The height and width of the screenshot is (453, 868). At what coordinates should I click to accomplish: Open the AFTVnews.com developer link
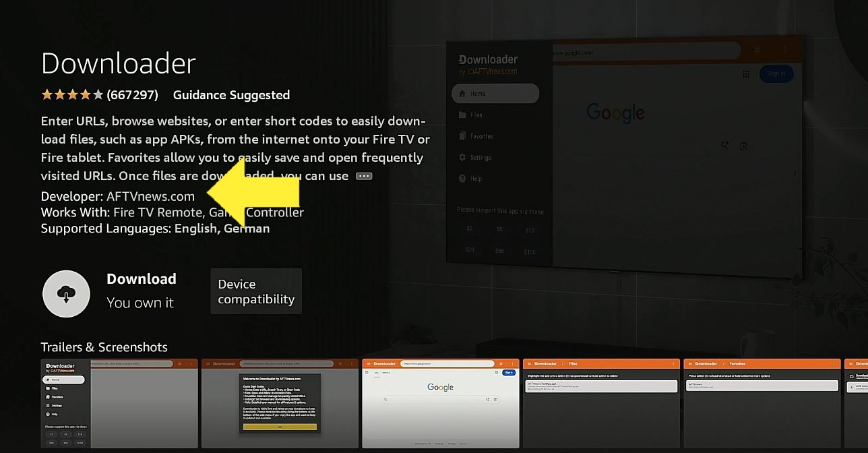pos(150,196)
